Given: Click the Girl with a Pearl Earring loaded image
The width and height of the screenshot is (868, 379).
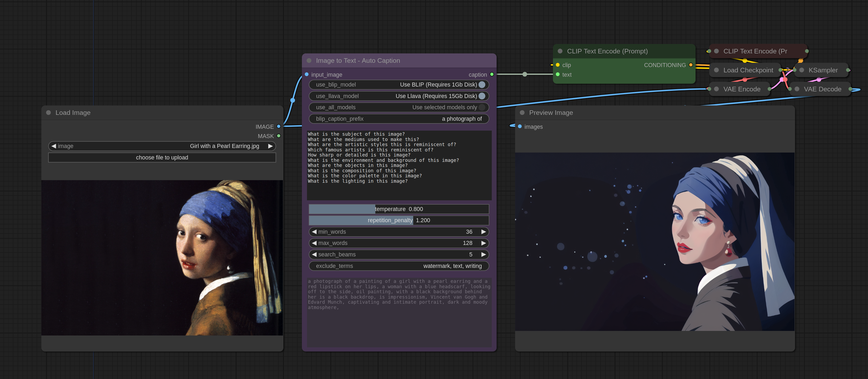Looking at the screenshot, I should (162, 258).
